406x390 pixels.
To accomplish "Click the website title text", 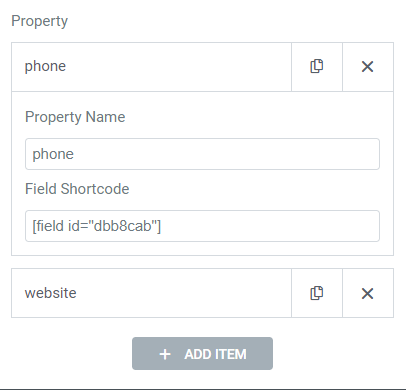I will [x=51, y=293].
